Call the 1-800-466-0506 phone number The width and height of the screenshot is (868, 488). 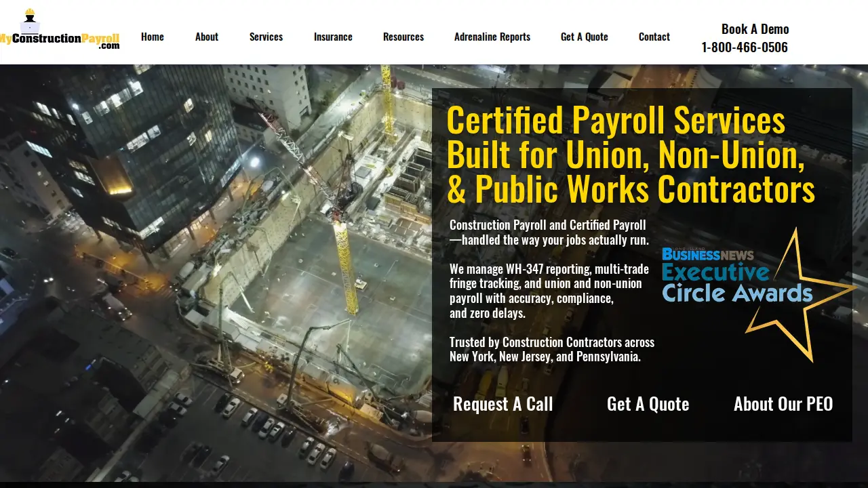[x=745, y=47]
